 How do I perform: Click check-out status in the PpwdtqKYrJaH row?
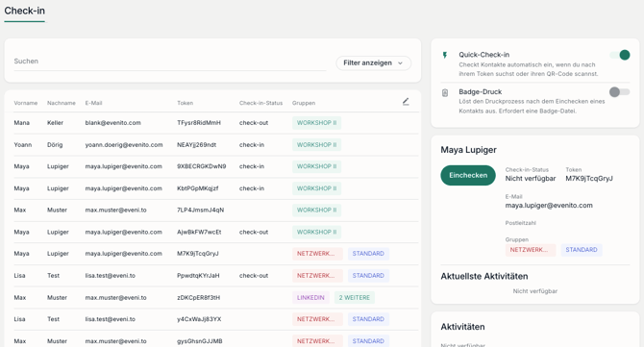[x=254, y=276]
